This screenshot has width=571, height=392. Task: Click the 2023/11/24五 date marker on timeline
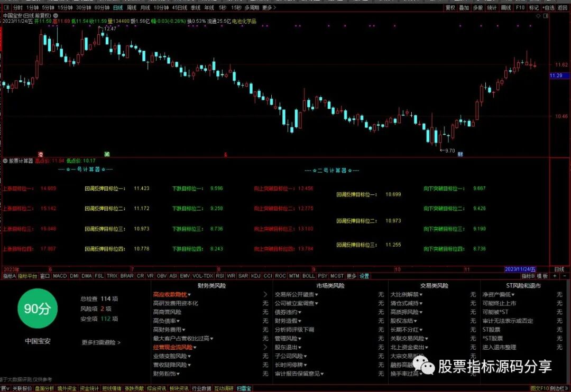(x=520, y=269)
